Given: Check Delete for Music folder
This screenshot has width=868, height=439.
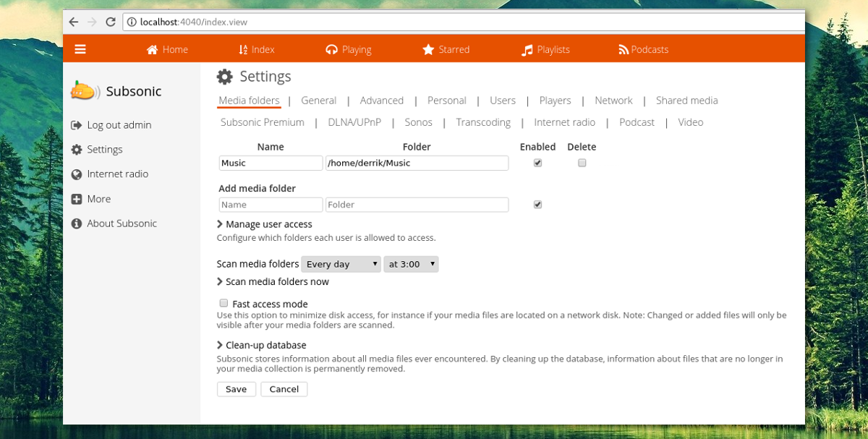Looking at the screenshot, I should pos(582,163).
